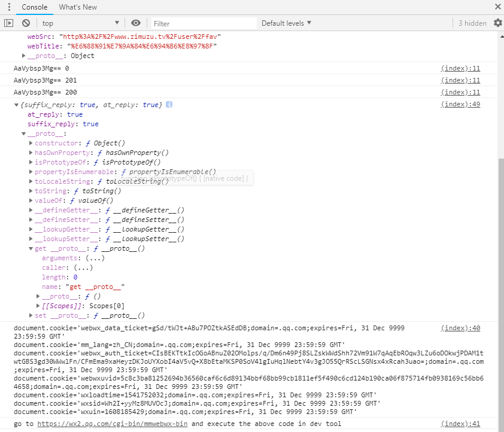
Task: Select the webTitle encoded string value
Action: coord(142,46)
